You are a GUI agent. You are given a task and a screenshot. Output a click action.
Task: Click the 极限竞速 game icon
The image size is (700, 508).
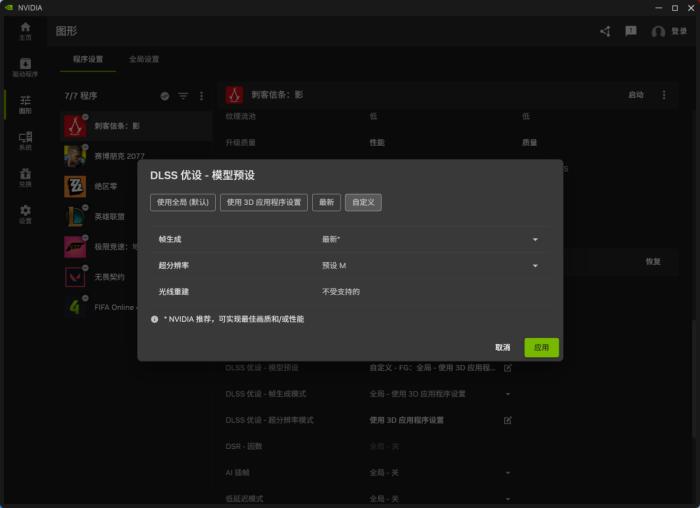[75, 247]
